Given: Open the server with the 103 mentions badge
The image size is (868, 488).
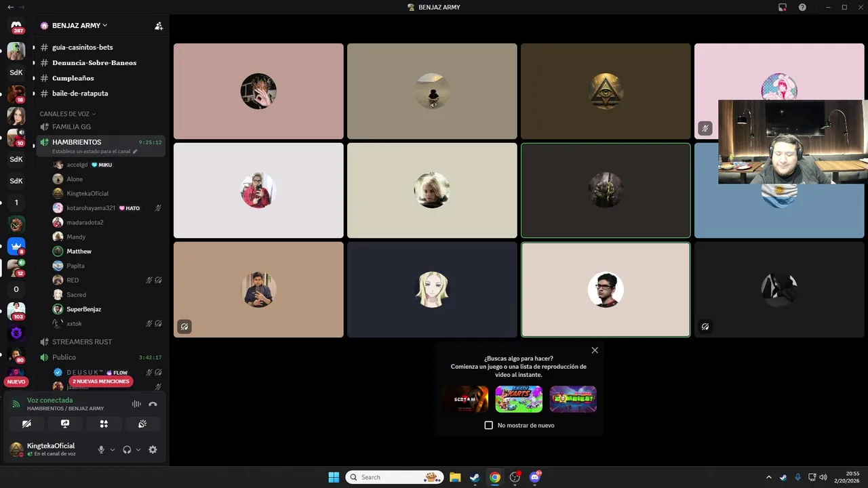Looking at the screenshot, I should click(16, 311).
